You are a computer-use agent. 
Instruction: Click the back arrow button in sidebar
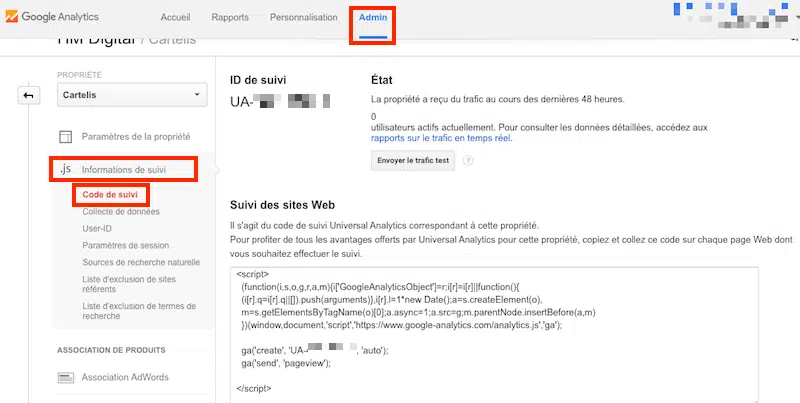[28, 95]
